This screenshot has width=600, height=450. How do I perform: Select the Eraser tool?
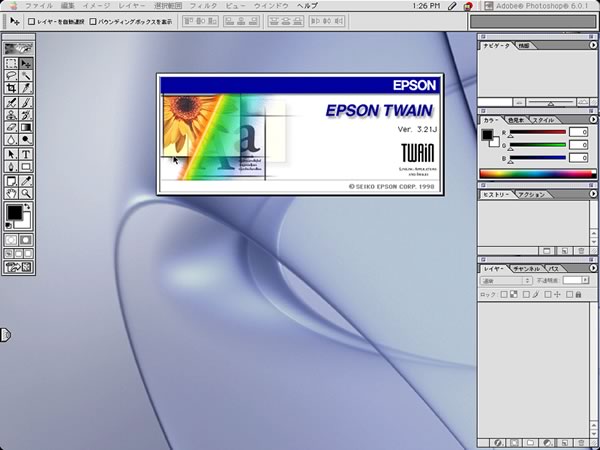pos(11,127)
